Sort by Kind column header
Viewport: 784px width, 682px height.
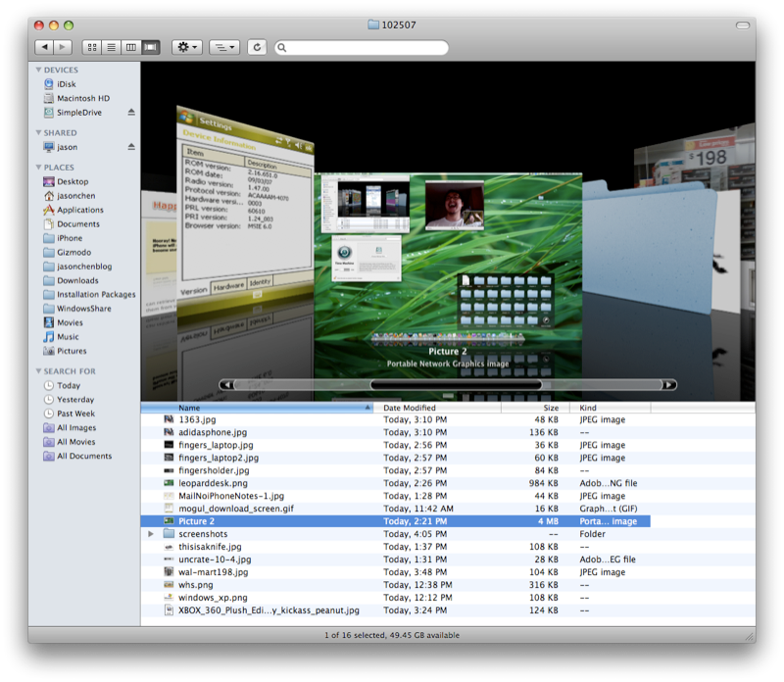click(610, 408)
